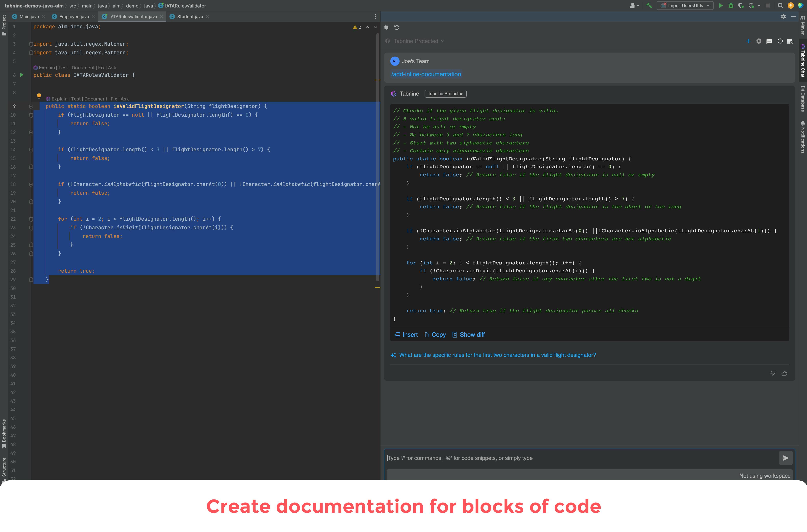Open the profiler run options dropdown arrow

click(x=759, y=6)
